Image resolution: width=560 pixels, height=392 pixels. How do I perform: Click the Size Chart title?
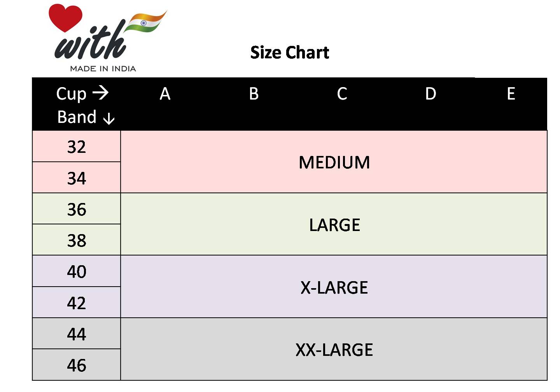pyautogui.click(x=290, y=52)
